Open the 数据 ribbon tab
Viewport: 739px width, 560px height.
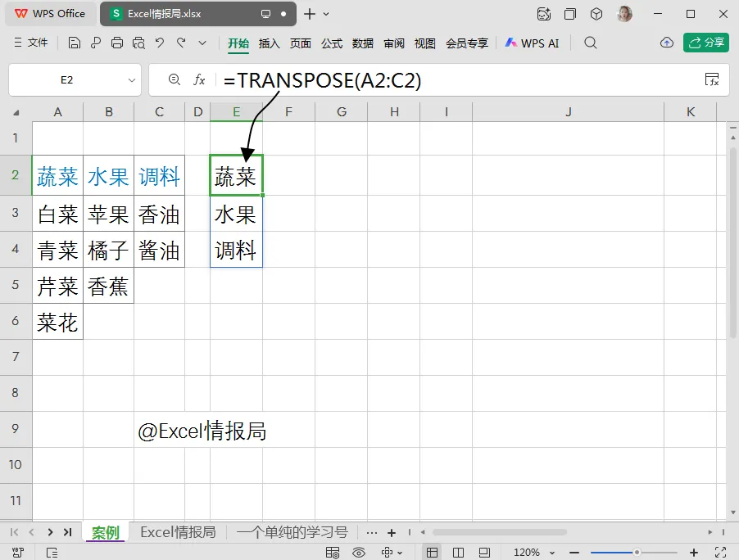coord(363,44)
